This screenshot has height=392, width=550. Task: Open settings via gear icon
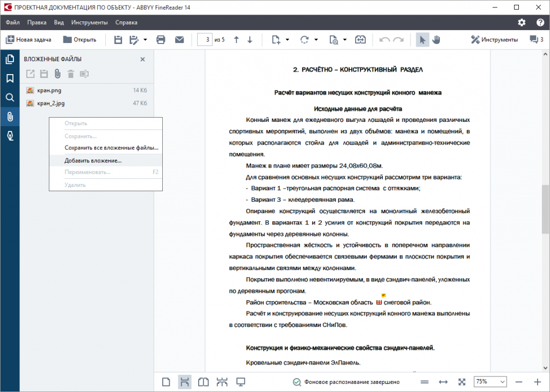pyautogui.click(x=522, y=23)
